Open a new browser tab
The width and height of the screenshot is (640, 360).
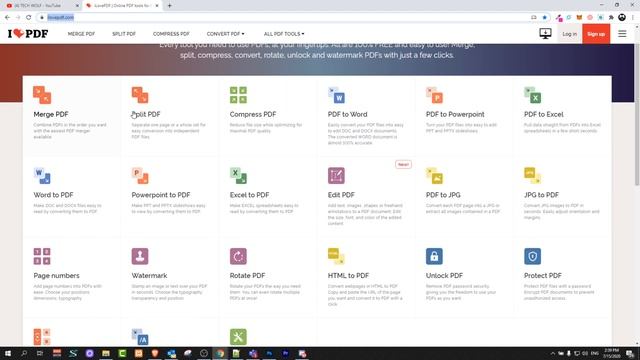[x=169, y=6]
